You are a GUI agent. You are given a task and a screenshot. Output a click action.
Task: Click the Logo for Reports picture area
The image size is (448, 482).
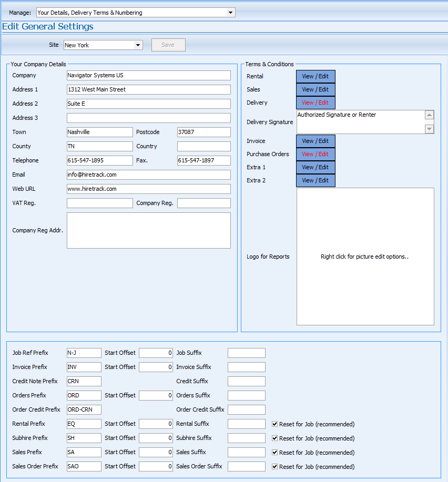[365, 257]
